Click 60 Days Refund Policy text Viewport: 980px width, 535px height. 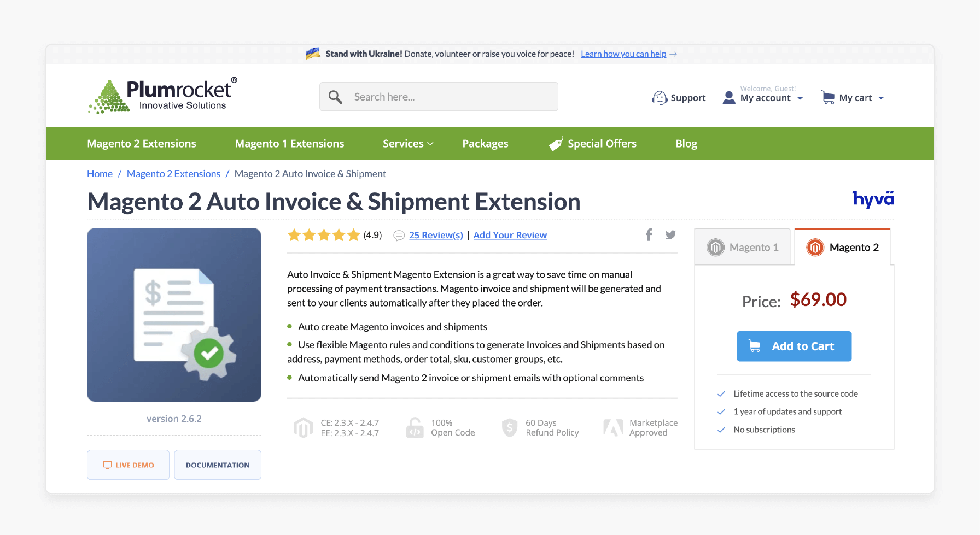[552, 428]
